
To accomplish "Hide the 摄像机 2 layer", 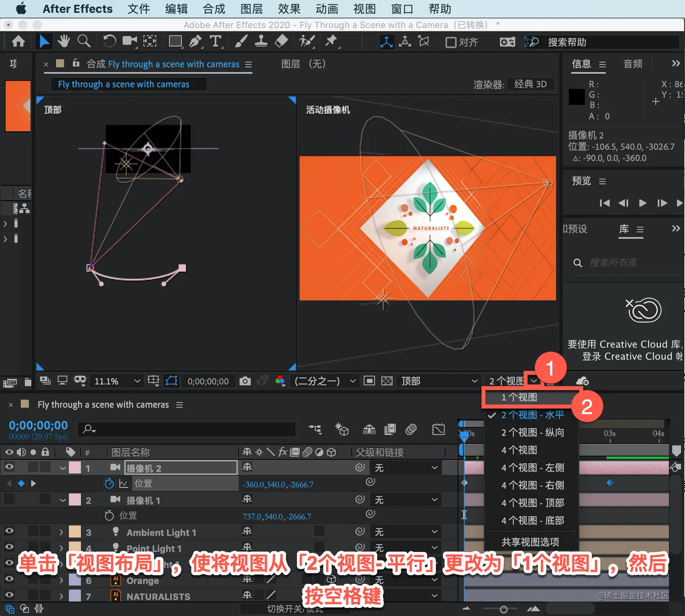I will [9, 467].
